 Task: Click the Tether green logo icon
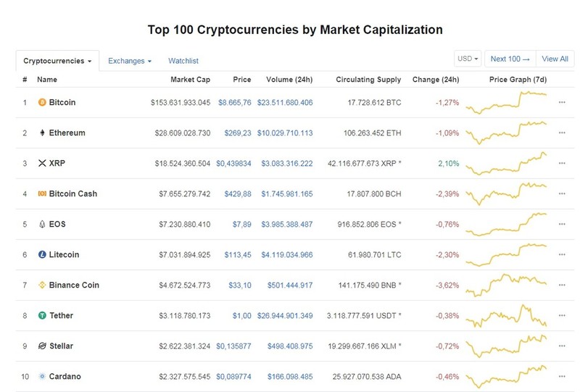coord(42,315)
